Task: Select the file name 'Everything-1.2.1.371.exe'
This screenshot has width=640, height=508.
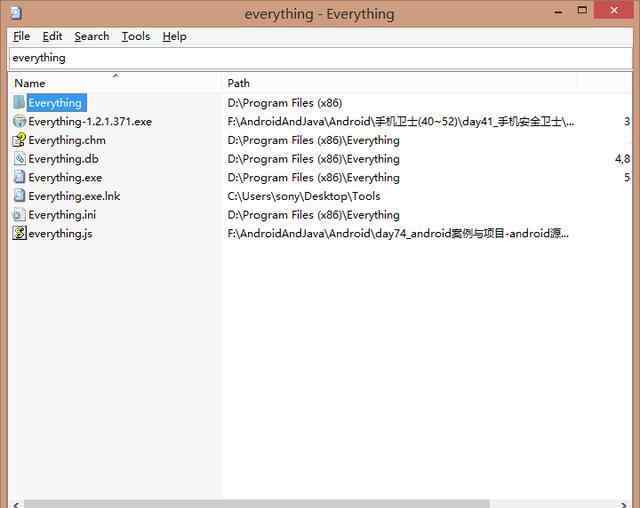Action: pos(90,122)
